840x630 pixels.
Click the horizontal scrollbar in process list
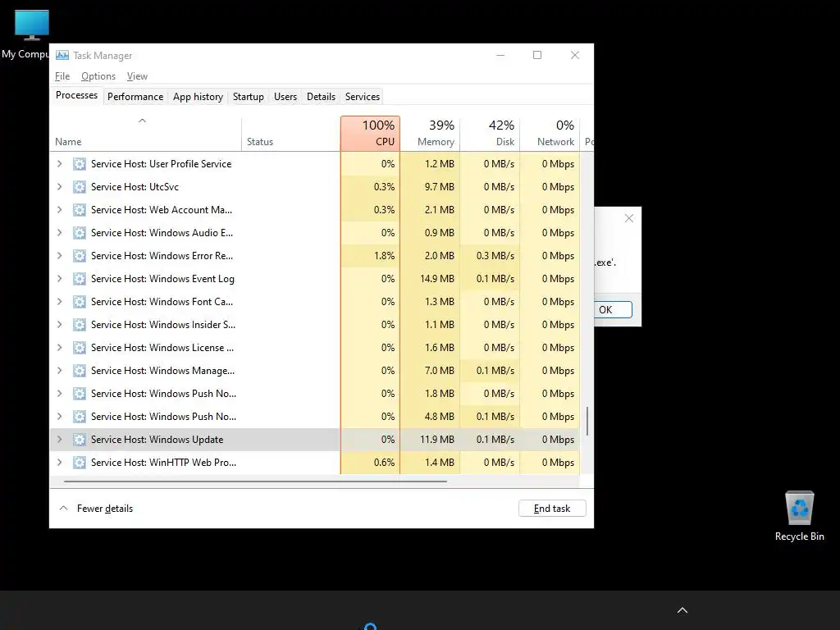coord(255,482)
